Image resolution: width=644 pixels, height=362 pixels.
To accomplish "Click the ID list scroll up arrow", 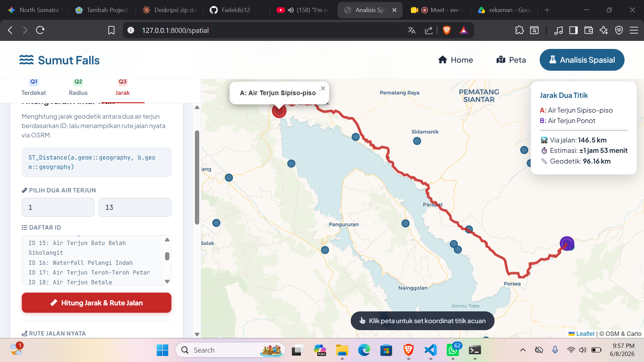I will coord(167,240).
